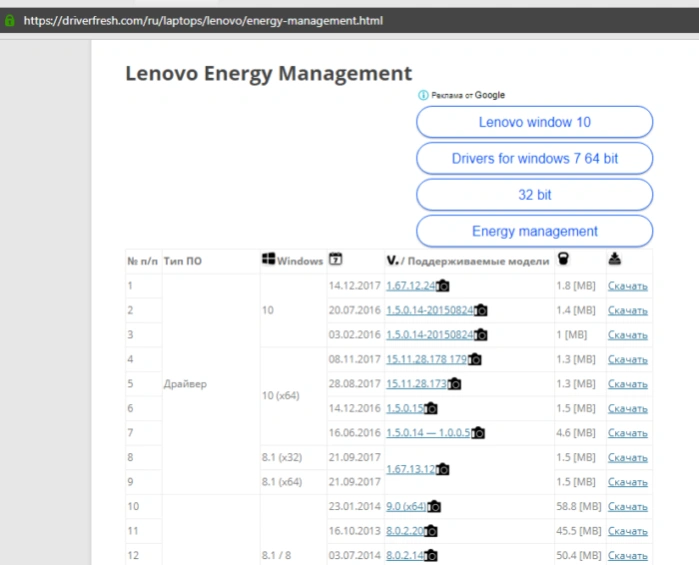699x565 pixels.
Task: Click the Windows logo icon in table header
Action: (269, 259)
